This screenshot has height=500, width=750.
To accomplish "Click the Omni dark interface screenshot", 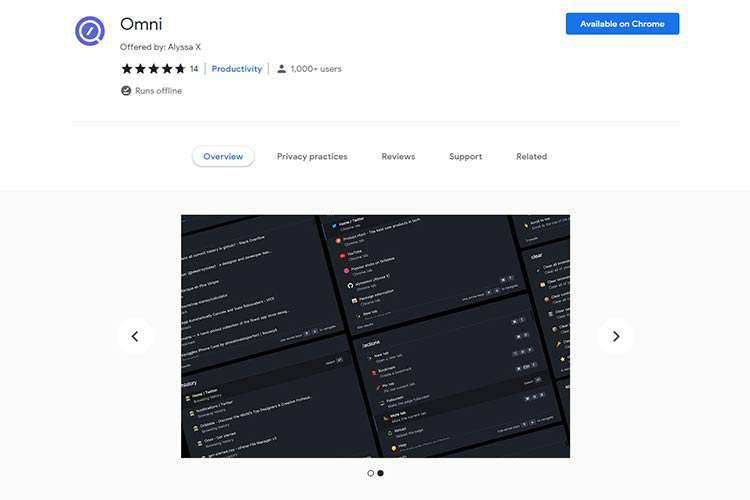I will 375,336.
